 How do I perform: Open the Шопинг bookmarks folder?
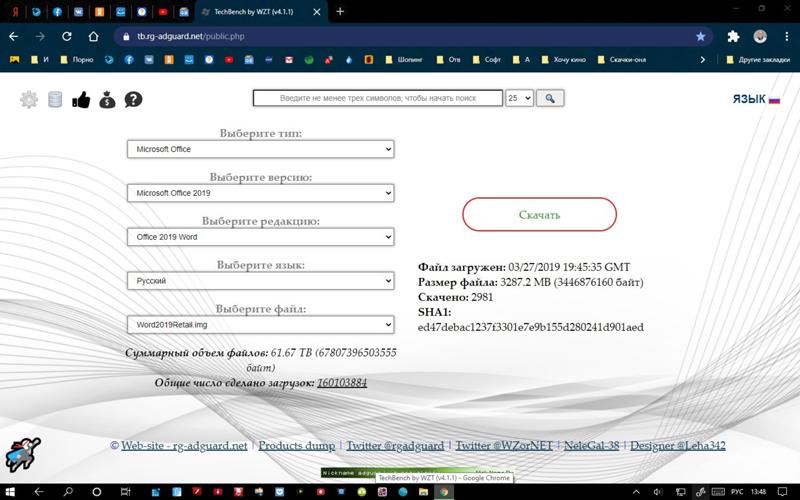404,60
